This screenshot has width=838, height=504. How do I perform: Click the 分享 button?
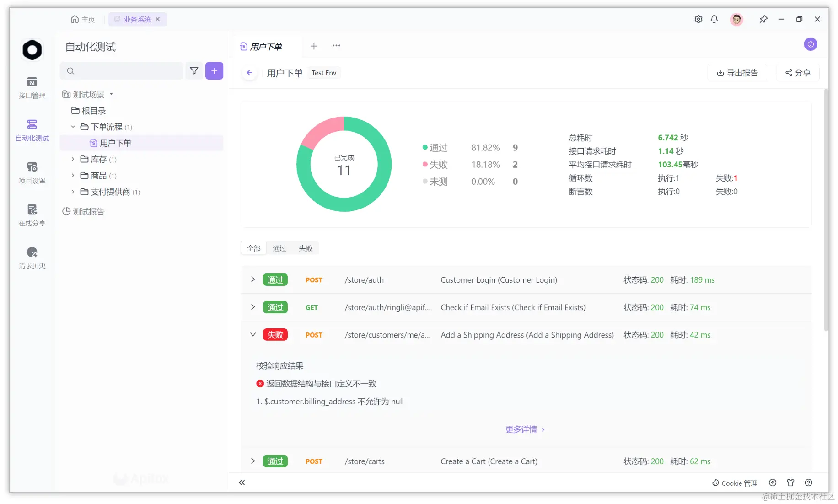pyautogui.click(x=798, y=73)
